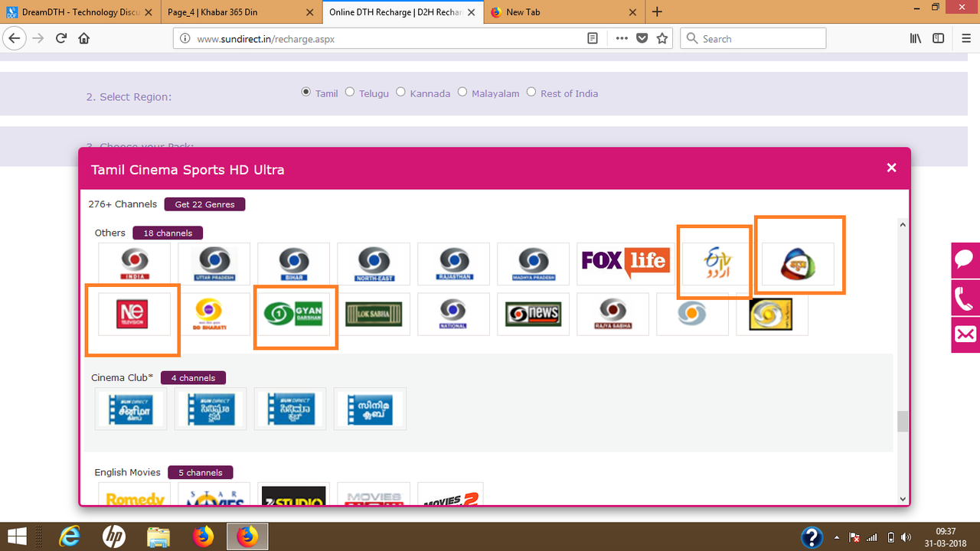This screenshot has width=980, height=551.
Task: Click the Get 22 Genres button
Action: coord(204,204)
